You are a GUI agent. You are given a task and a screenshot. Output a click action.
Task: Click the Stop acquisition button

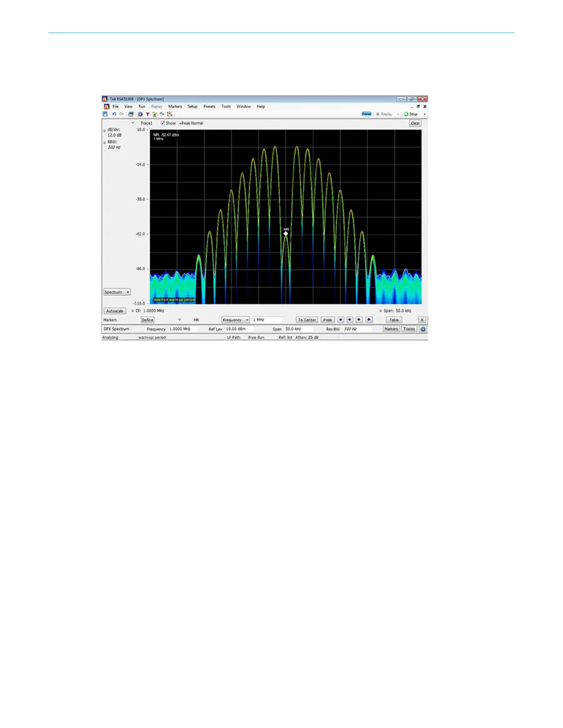(x=411, y=114)
